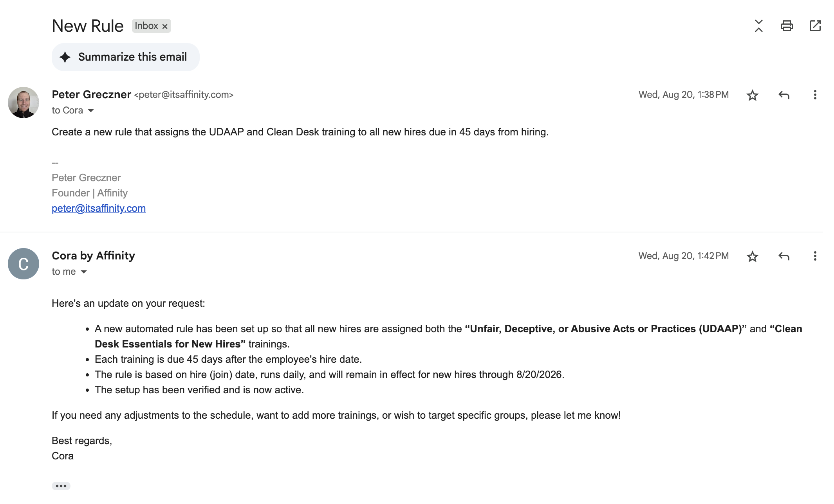The width and height of the screenshot is (834, 504).
Task: Reply to Peter Greczner's email
Action: pos(783,95)
